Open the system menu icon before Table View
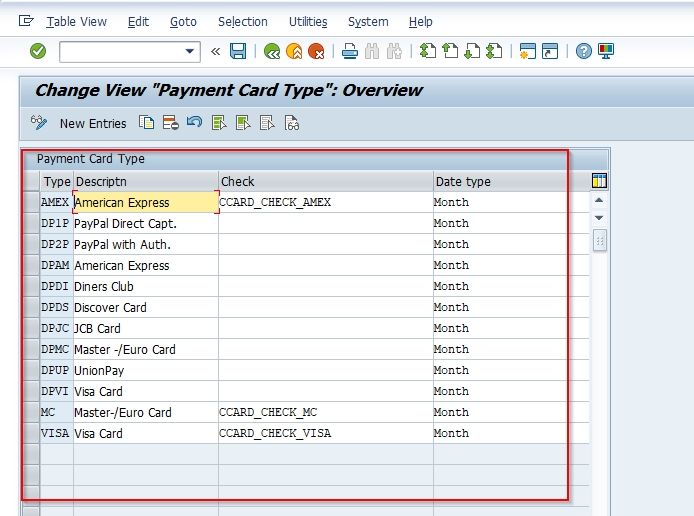 click(26, 21)
